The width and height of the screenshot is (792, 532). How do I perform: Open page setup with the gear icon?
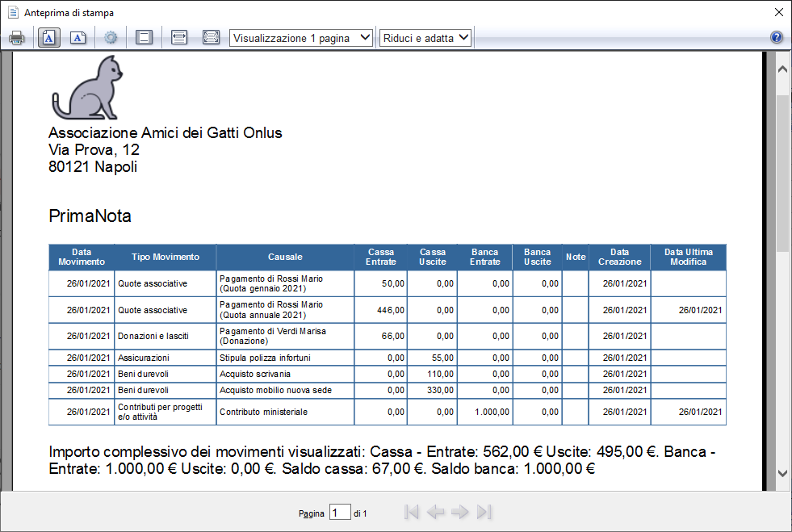(x=111, y=38)
